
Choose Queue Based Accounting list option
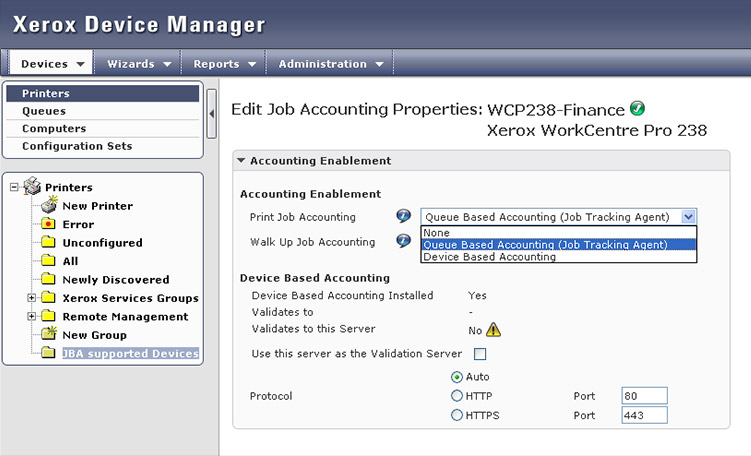(558, 245)
